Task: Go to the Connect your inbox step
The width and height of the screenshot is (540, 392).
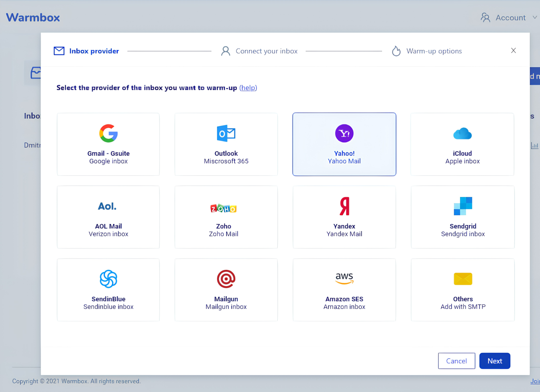Action: 267,51
